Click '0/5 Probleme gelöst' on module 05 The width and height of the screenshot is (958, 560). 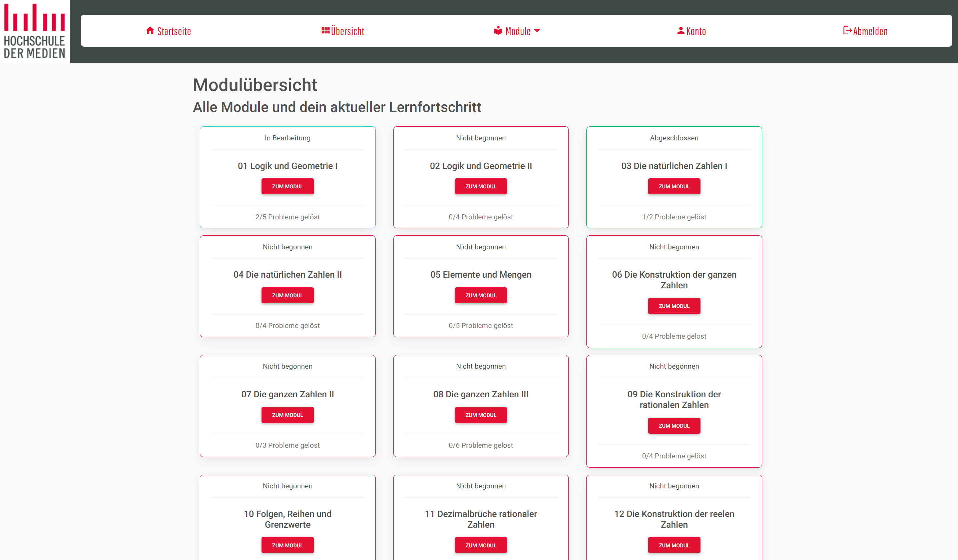tap(481, 326)
